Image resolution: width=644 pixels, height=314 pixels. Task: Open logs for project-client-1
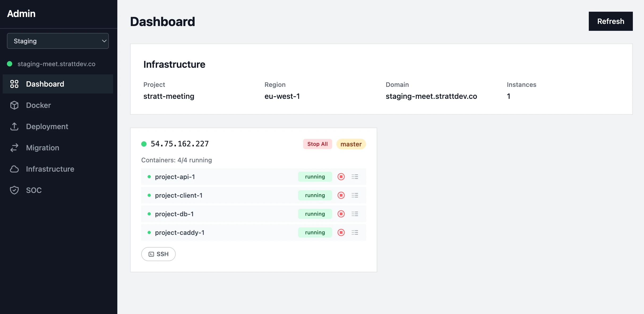coord(355,195)
